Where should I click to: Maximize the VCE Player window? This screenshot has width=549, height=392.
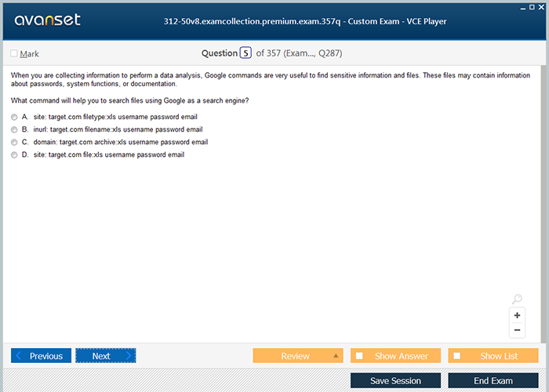(533, 5)
